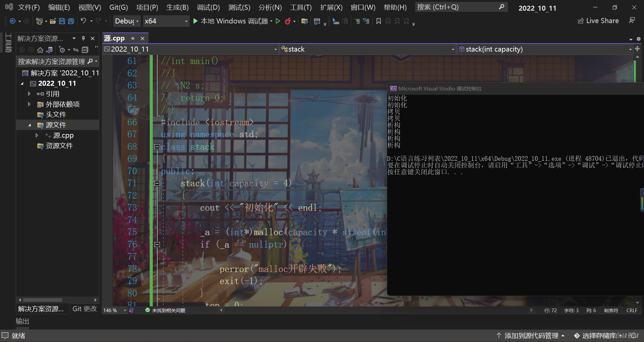Collapse all nodes via the Collapse All icon
The width and height of the screenshot is (644, 342).
pyautogui.click(x=85, y=50)
